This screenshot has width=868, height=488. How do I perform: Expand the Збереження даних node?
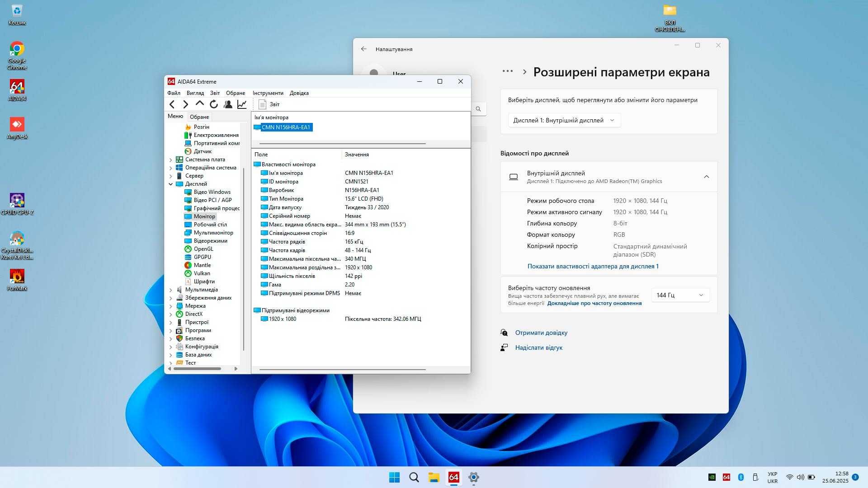[x=170, y=298]
